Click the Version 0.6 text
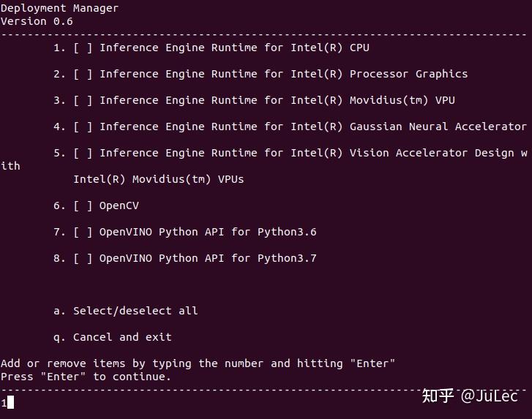Viewport: 532px width, 419px height. [x=37, y=21]
